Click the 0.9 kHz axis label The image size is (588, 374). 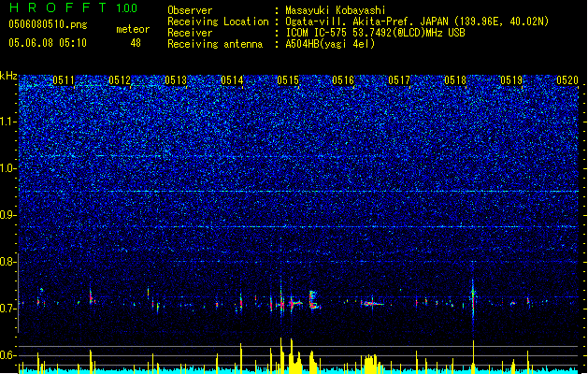pos(8,215)
